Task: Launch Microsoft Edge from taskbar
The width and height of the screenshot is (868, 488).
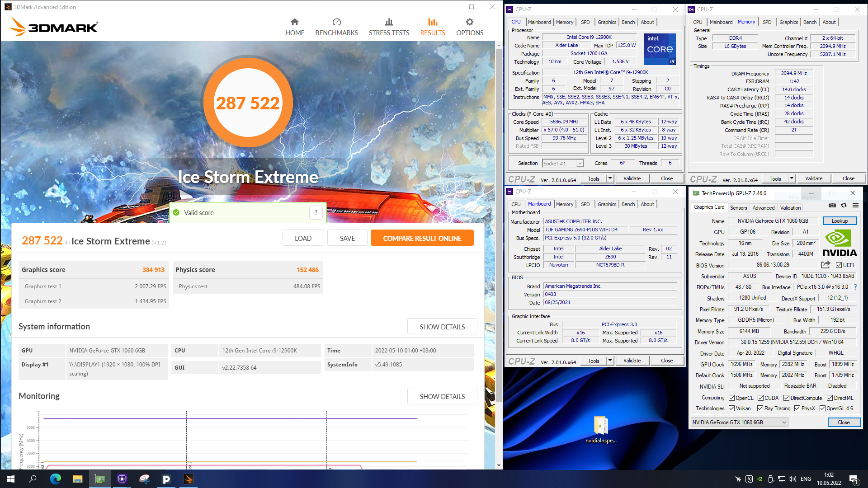Action: point(55,479)
